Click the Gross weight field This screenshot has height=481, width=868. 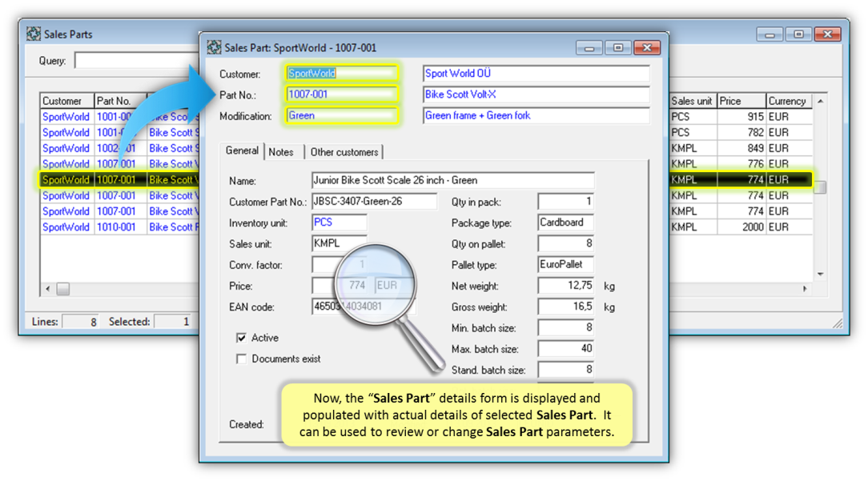tap(566, 307)
